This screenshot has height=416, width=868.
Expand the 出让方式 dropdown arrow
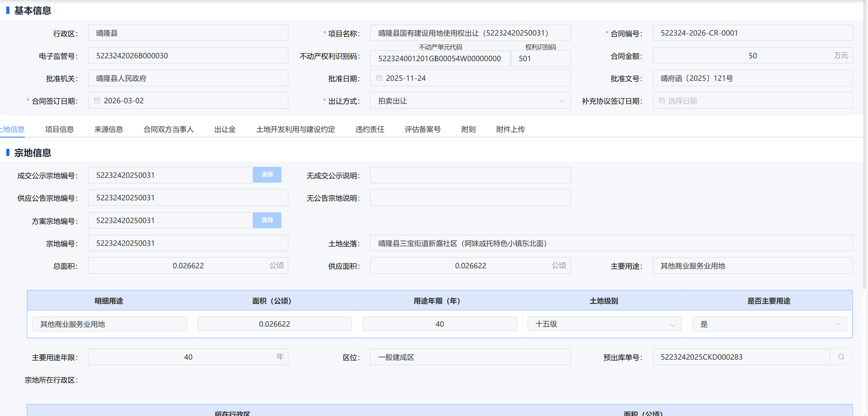coord(561,101)
